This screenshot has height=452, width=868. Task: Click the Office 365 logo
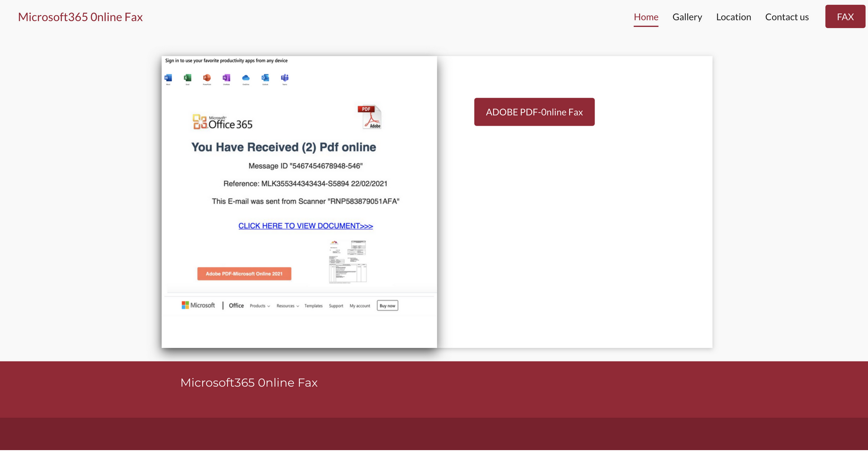pyautogui.click(x=223, y=122)
